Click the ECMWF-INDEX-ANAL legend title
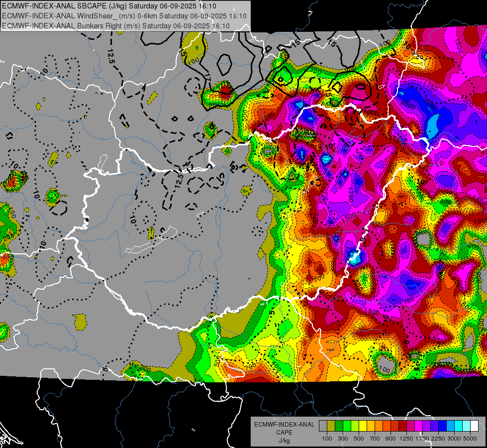 [x=284, y=425]
